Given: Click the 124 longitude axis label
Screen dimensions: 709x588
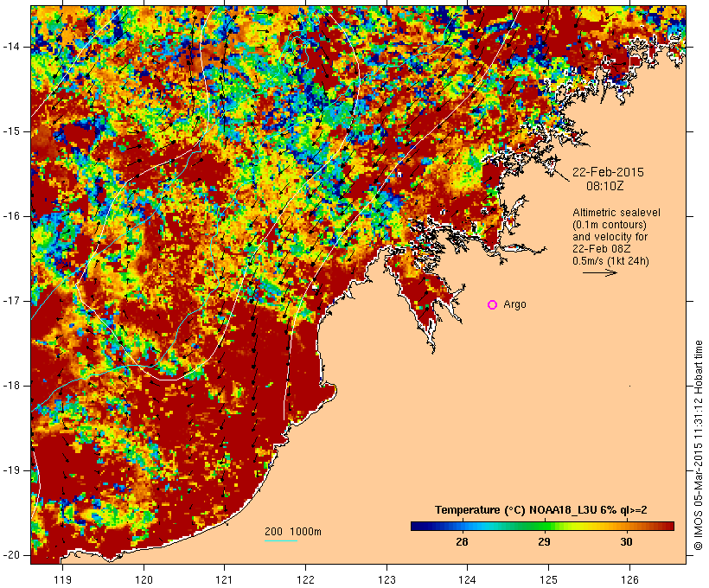Looking at the screenshot, I should click(468, 580).
